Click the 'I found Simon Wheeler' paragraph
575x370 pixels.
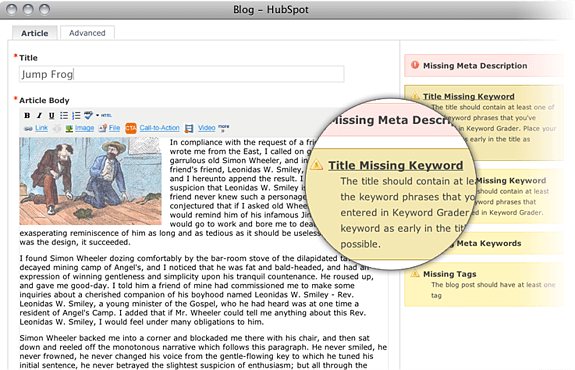tap(197, 290)
